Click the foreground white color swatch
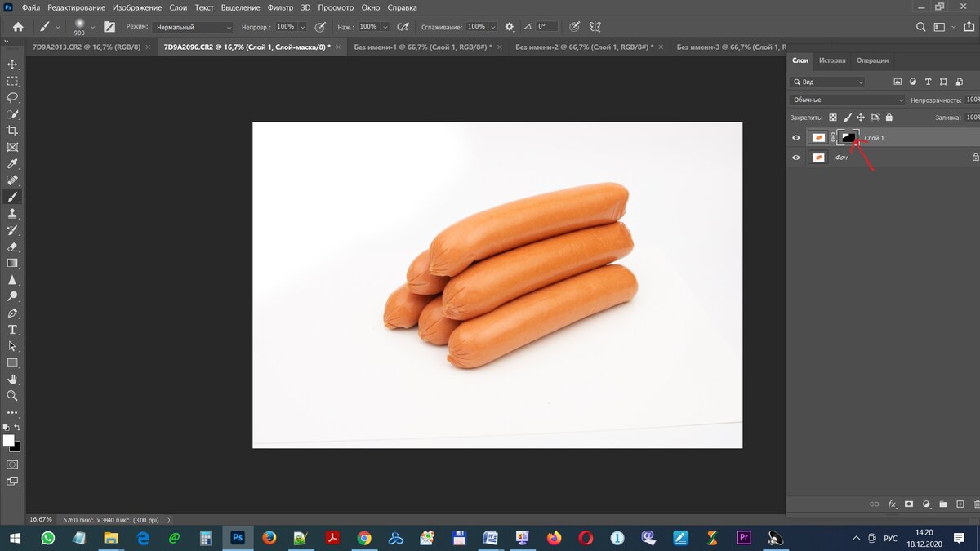The image size is (980, 551). click(9, 440)
